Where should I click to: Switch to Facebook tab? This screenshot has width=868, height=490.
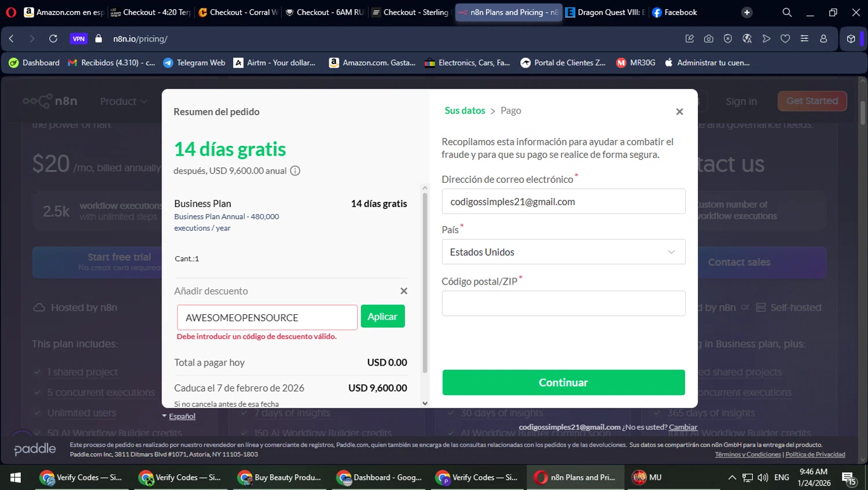[675, 12]
